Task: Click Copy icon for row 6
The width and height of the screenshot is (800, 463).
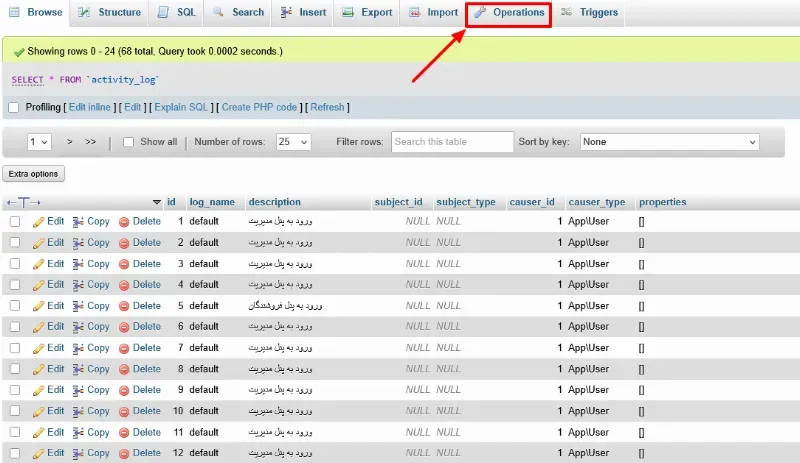Action: 78,327
